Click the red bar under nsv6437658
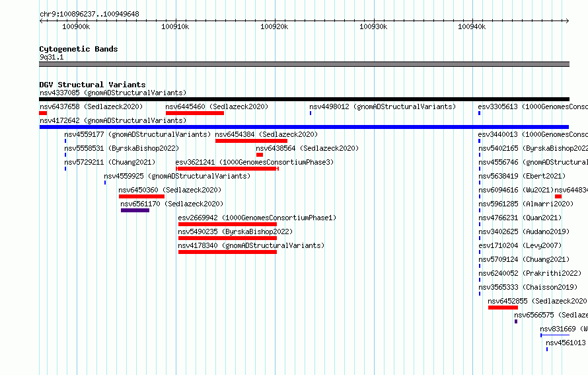The width and height of the screenshot is (588, 375). [x=43, y=113]
